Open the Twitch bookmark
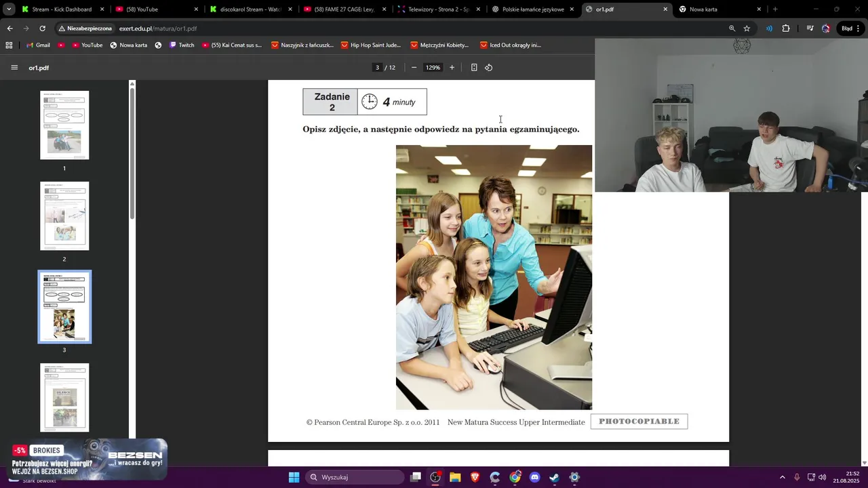The width and height of the screenshot is (868, 488). [181, 45]
